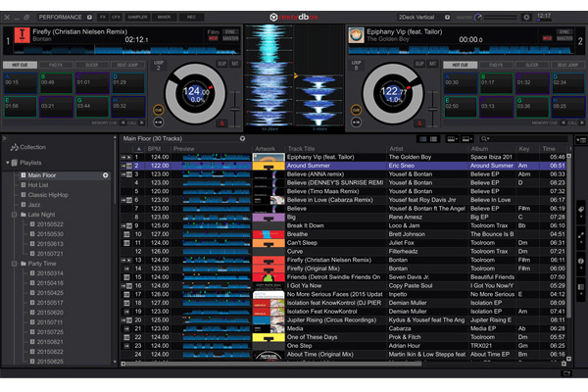Open the track info icon on right sidebar

[x=581, y=262]
